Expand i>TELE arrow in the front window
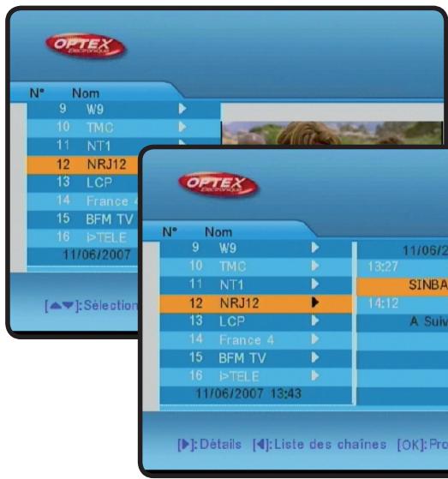 pyautogui.click(x=315, y=376)
